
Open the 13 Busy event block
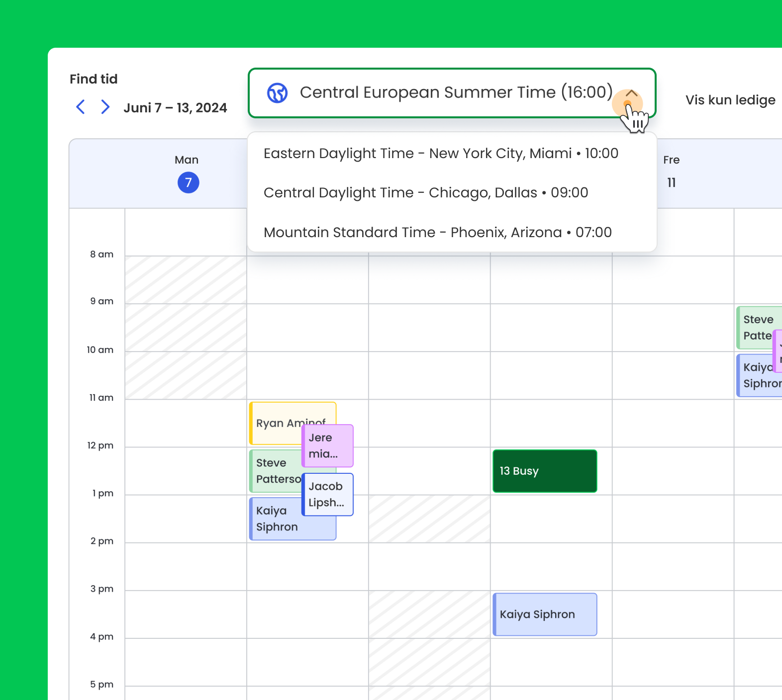click(545, 471)
